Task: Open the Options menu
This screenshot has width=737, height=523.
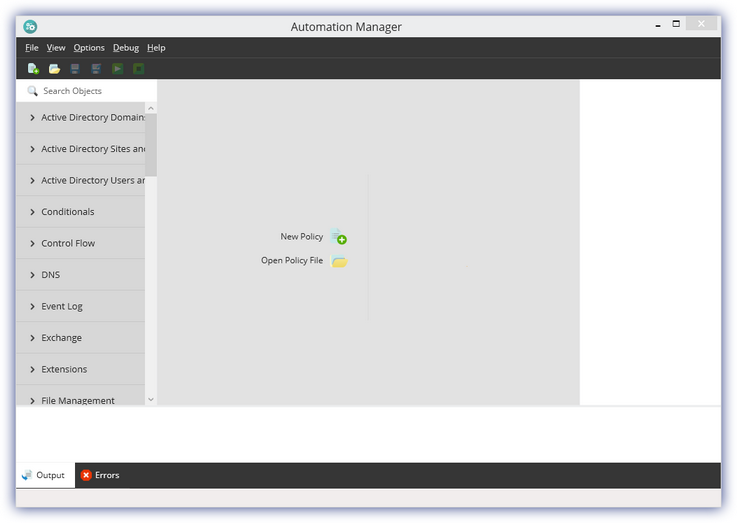Action: point(89,47)
